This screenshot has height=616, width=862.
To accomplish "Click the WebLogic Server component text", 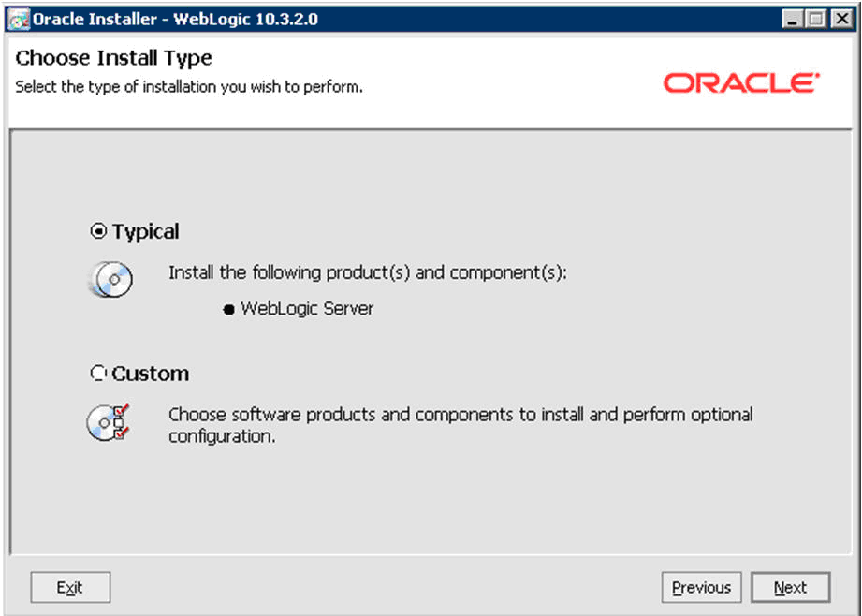I will click(307, 309).
